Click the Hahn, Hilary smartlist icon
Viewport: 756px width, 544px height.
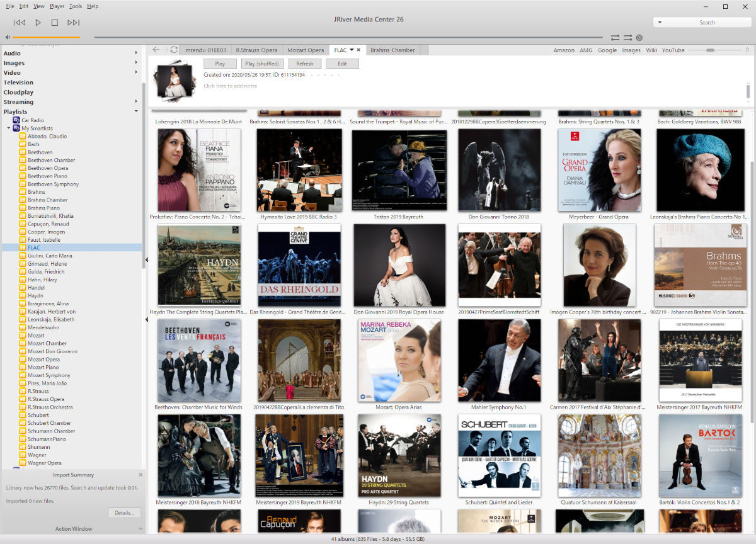(x=23, y=280)
